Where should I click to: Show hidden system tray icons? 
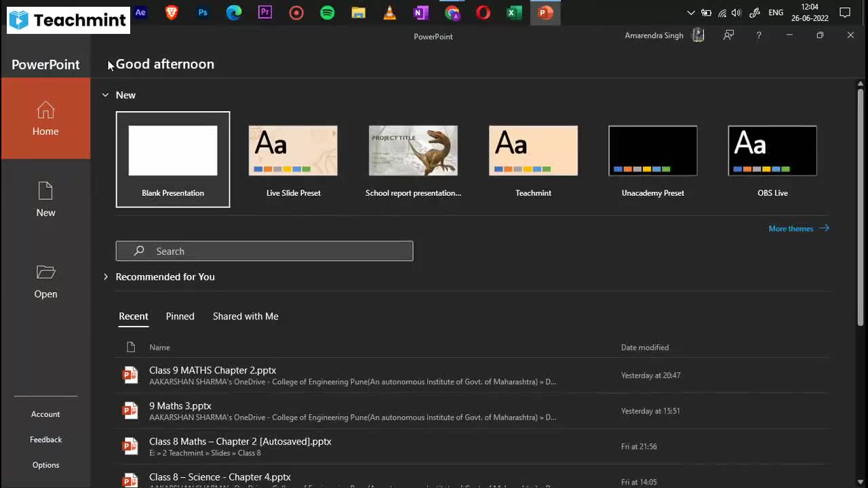coord(690,13)
